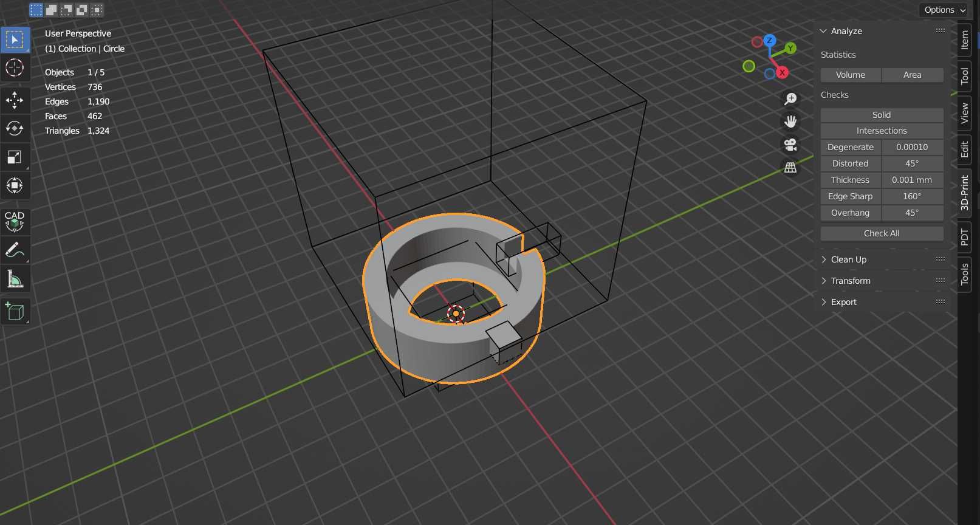Run the Distorted check
Screen dimensions: 980x525
click(851, 163)
